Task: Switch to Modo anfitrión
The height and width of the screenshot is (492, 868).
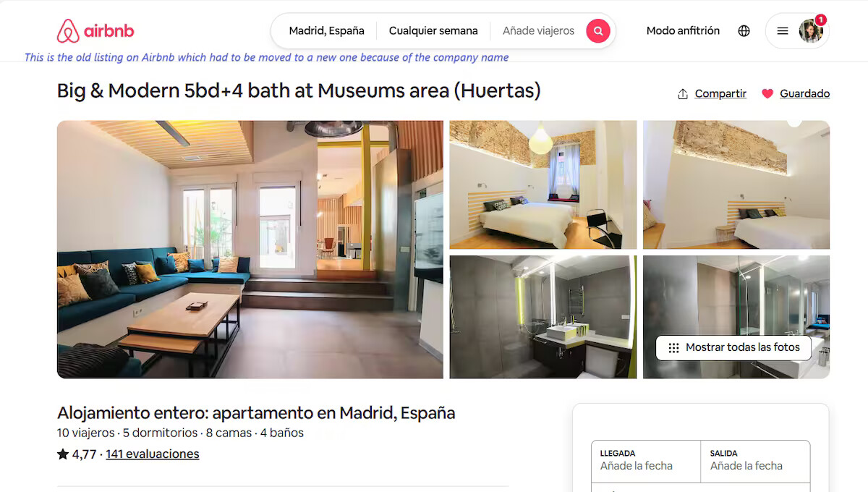Action: [x=683, y=31]
